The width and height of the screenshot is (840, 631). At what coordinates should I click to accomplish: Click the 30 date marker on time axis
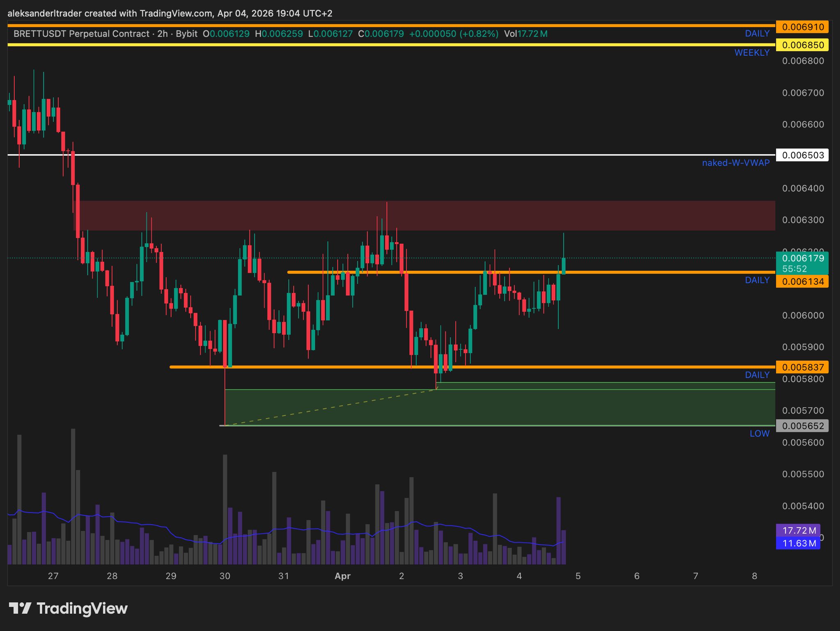click(225, 576)
